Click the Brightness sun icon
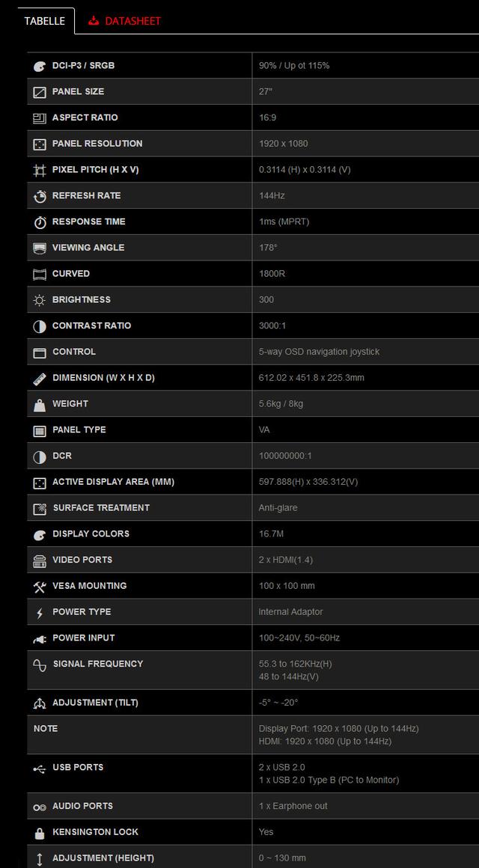 tap(40, 299)
